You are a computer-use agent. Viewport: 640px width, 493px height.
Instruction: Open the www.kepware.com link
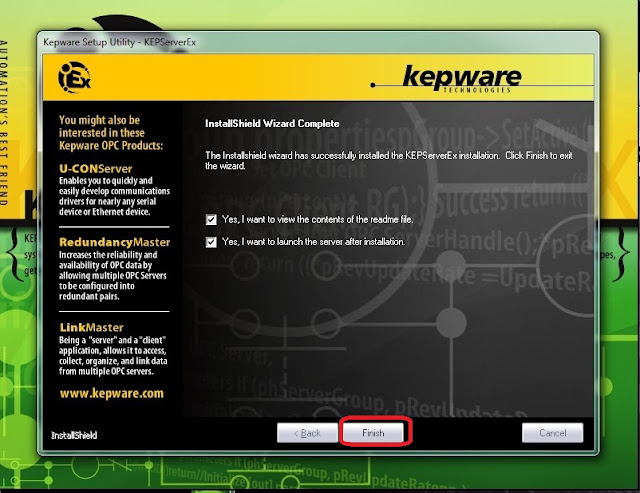pos(111,393)
